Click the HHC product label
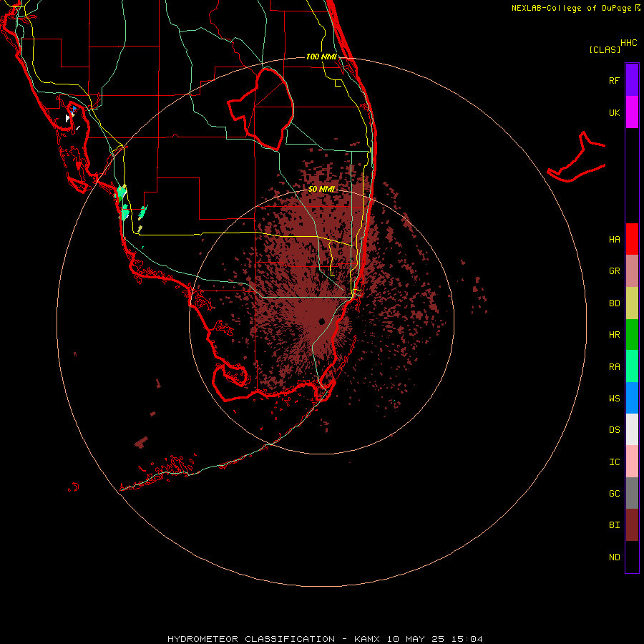Screen dimensions: 644x644 pyautogui.click(x=629, y=43)
